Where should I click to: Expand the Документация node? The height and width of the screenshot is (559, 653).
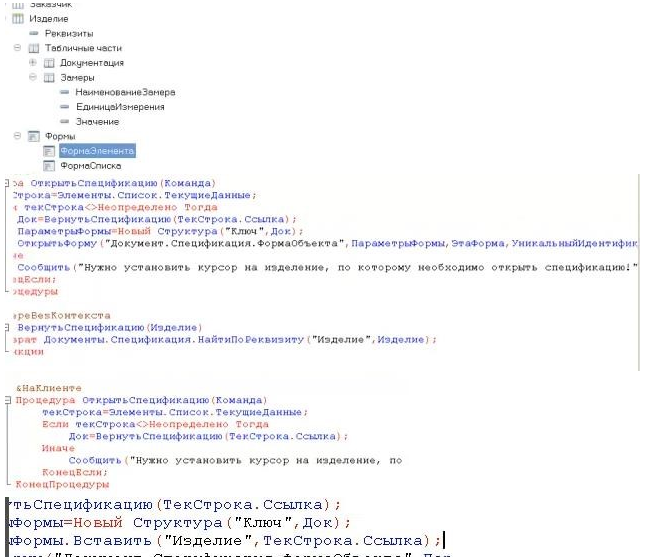click(x=32, y=63)
